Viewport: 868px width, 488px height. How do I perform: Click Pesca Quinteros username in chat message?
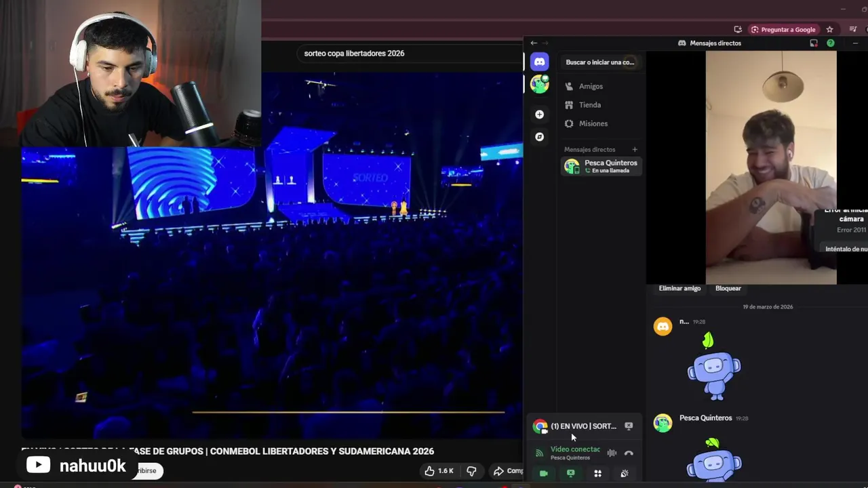[705, 418]
